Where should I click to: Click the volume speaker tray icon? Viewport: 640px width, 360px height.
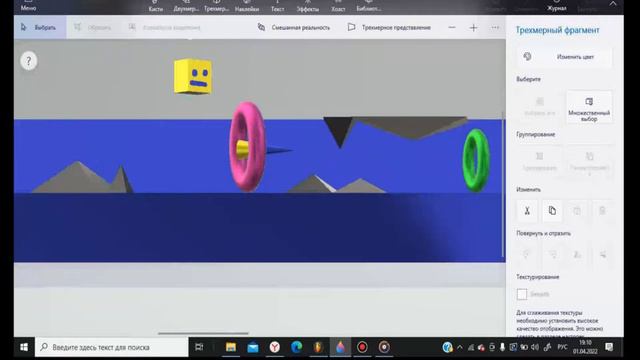pyautogui.click(x=534, y=347)
